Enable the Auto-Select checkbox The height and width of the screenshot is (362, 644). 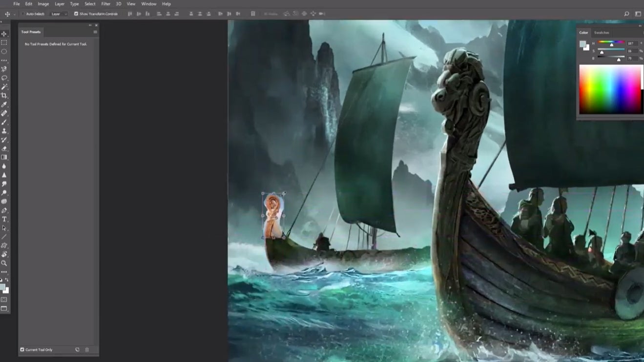pos(23,14)
